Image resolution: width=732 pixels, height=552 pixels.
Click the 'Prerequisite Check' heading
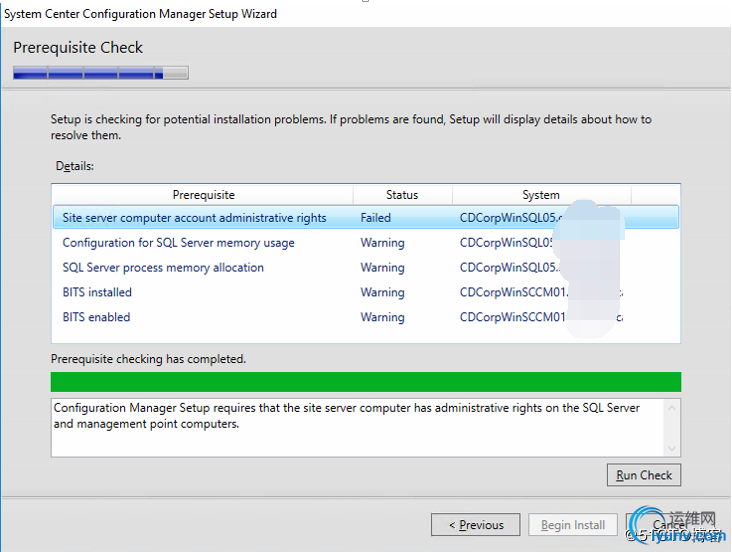pos(78,48)
